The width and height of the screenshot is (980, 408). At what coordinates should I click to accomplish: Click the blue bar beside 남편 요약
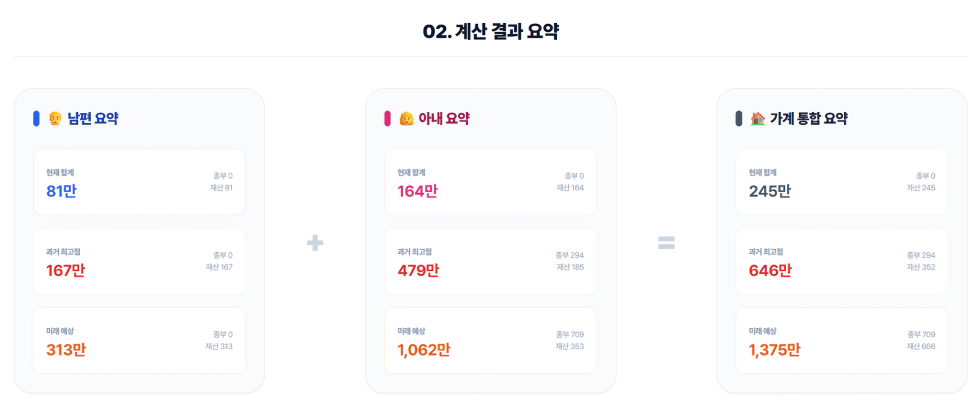pos(36,119)
